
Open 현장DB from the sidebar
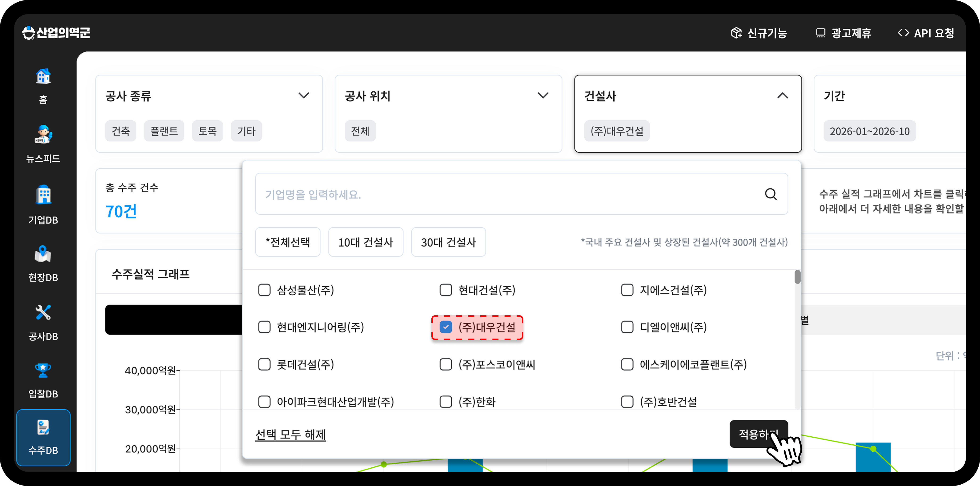click(x=43, y=264)
